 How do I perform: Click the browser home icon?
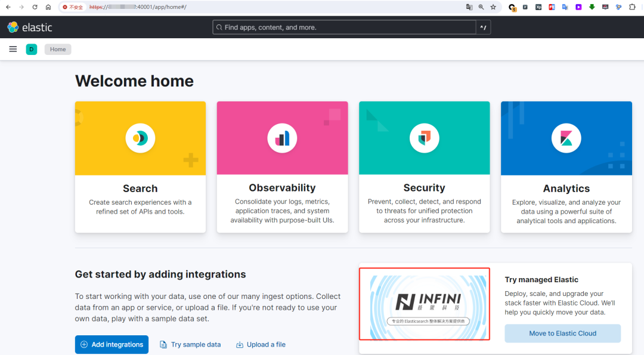48,7
